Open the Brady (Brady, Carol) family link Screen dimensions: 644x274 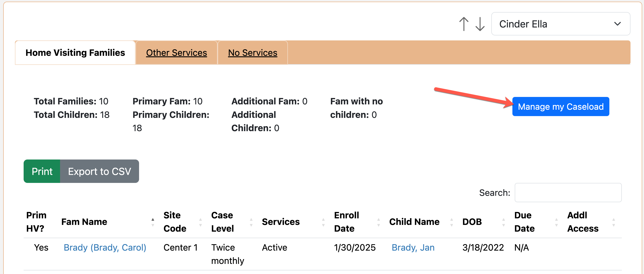pyautogui.click(x=105, y=248)
